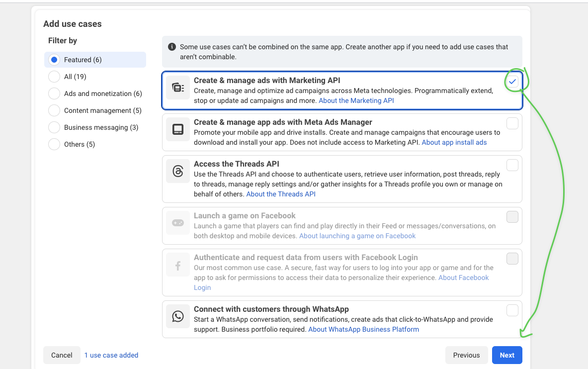Viewport: 588px width, 369px height.
Task: Choose the Content management (5) filter
Action: click(x=54, y=110)
